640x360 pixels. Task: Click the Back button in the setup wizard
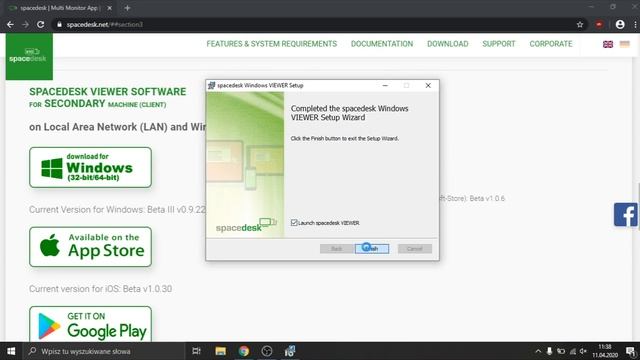tap(336, 249)
